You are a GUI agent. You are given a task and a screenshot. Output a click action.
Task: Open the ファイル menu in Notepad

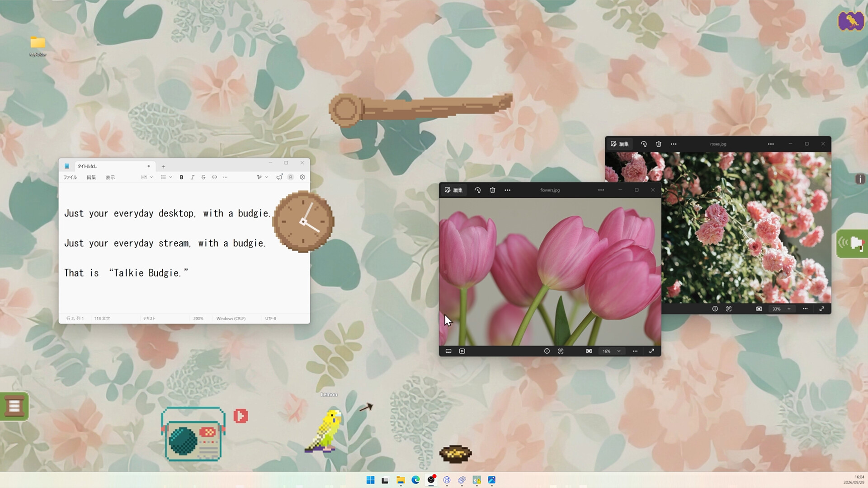tap(70, 177)
